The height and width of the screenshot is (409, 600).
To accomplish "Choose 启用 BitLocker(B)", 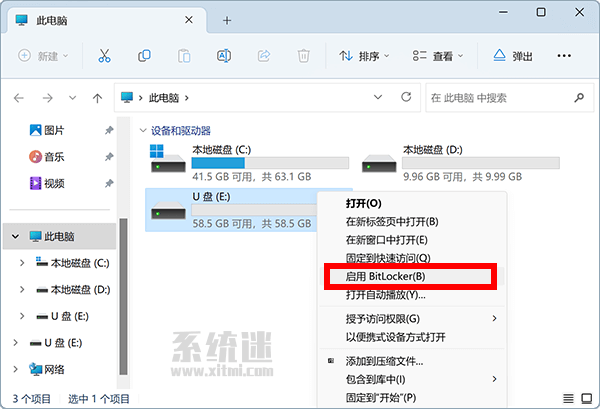I will pos(411,276).
